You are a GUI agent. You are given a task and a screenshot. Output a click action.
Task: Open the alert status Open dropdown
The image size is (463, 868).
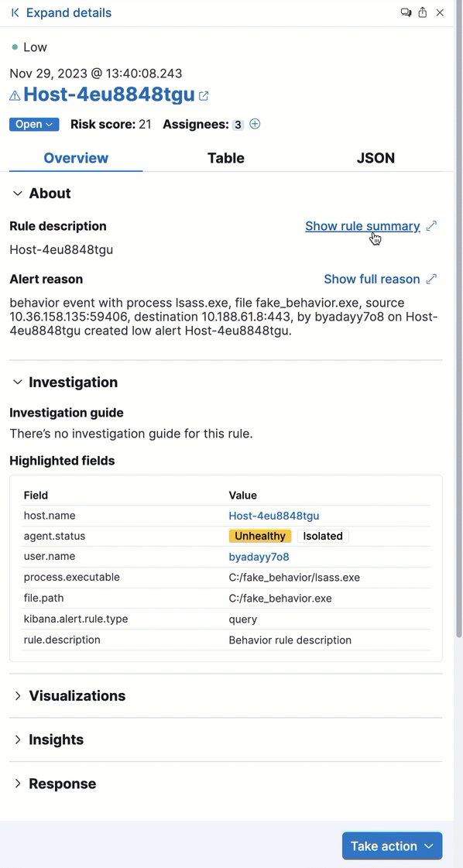pos(33,124)
